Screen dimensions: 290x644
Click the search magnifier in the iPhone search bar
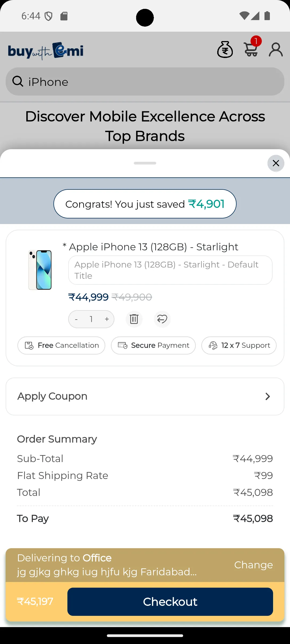[x=17, y=82]
